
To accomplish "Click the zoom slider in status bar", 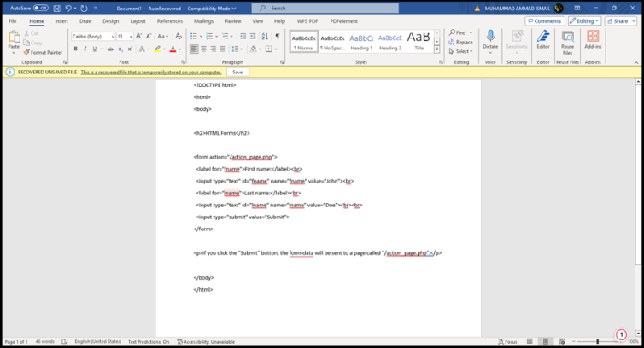I will click(597, 341).
